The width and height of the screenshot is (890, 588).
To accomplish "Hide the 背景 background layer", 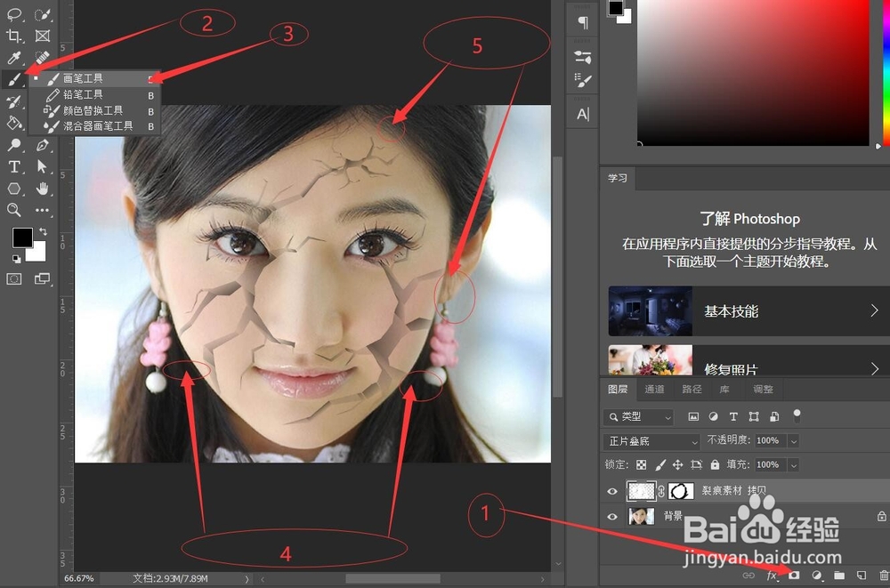I will [611, 516].
